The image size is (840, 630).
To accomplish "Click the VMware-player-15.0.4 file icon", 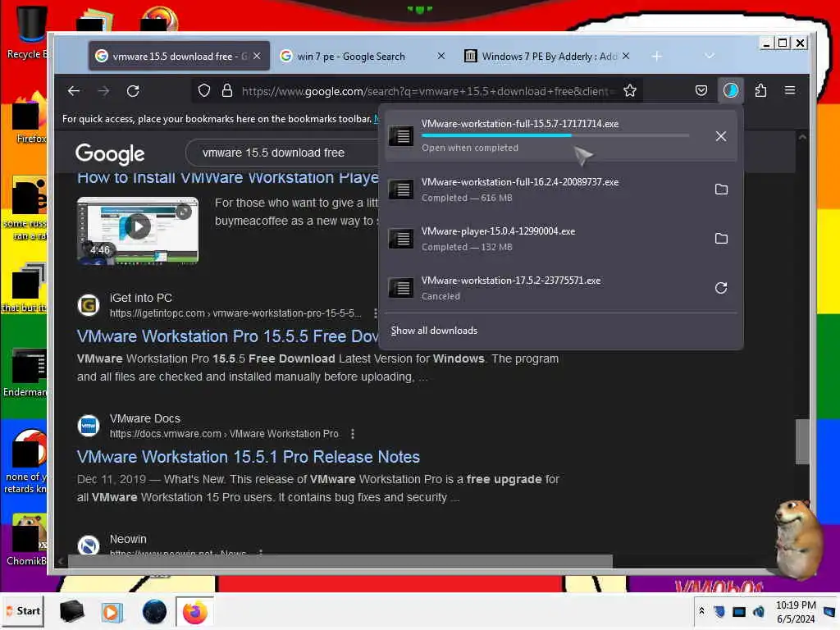I will [400, 239].
